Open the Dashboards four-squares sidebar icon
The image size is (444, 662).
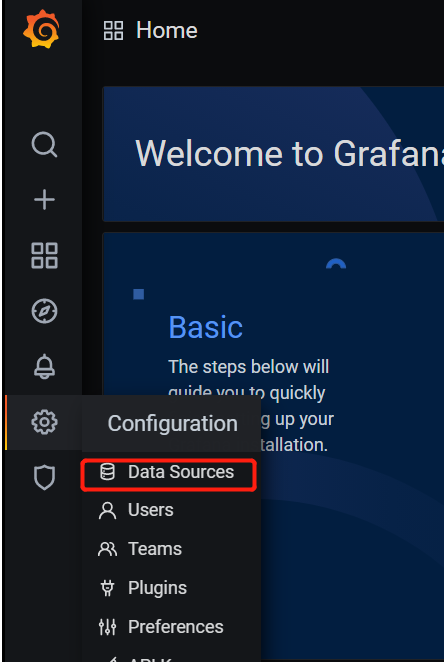click(x=44, y=255)
